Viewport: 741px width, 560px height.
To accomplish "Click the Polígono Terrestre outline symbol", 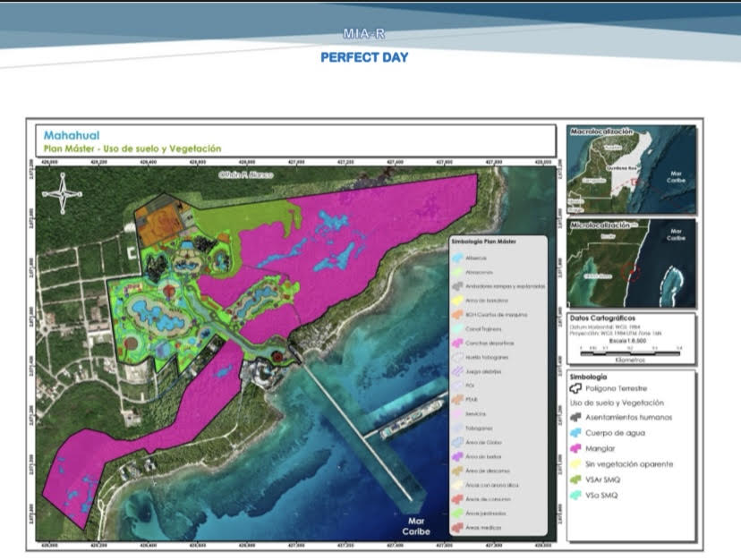I will [577, 389].
